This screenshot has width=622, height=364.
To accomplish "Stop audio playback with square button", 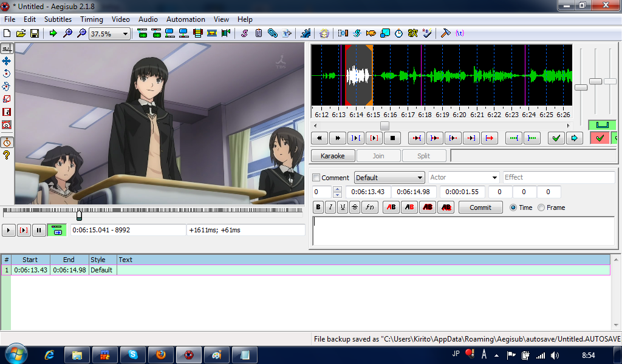I will coord(392,138).
